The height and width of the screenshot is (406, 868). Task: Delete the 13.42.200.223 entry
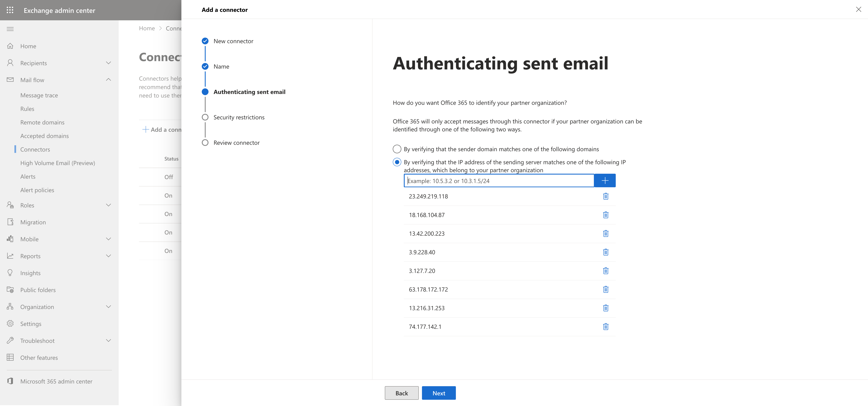tap(606, 234)
